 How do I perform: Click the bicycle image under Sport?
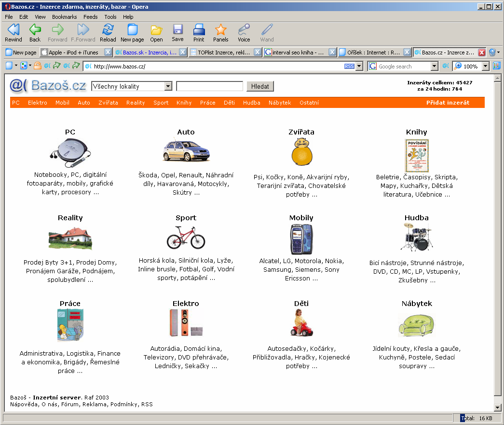tap(186, 238)
